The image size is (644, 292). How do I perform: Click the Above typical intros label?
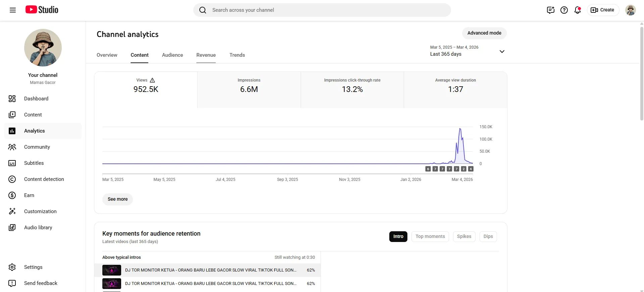[x=121, y=257]
